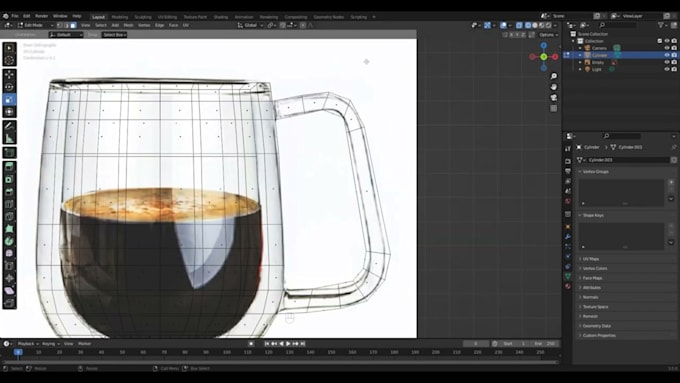Viewport: 680px width, 383px height.
Task: Select the Smooth tool
Action: pos(9,253)
